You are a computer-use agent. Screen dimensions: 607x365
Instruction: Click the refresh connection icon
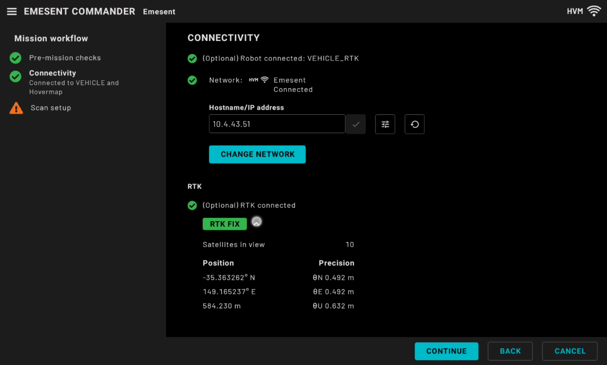coord(415,124)
